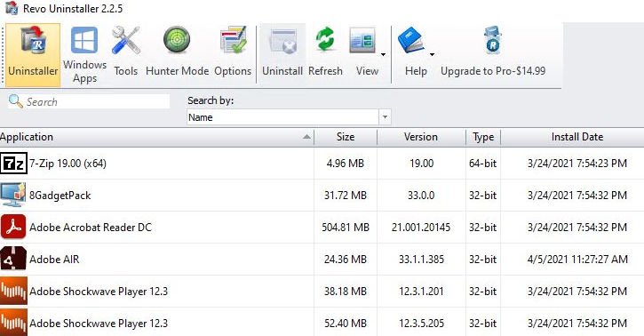Refresh the installed programs list
This screenshot has width=644, height=336.
tap(325, 52)
